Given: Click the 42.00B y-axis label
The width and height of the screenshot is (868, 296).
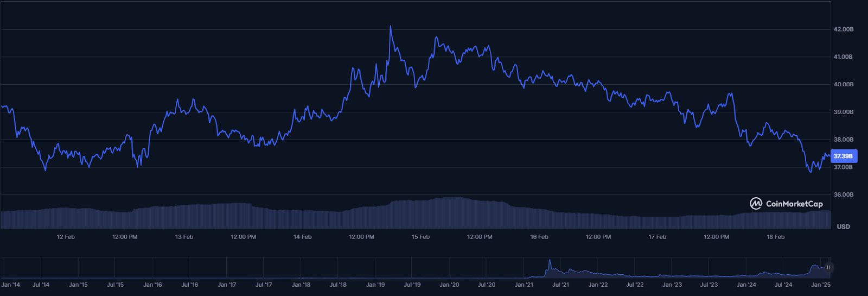Looking at the screenshot, I should tap(843, 29).
